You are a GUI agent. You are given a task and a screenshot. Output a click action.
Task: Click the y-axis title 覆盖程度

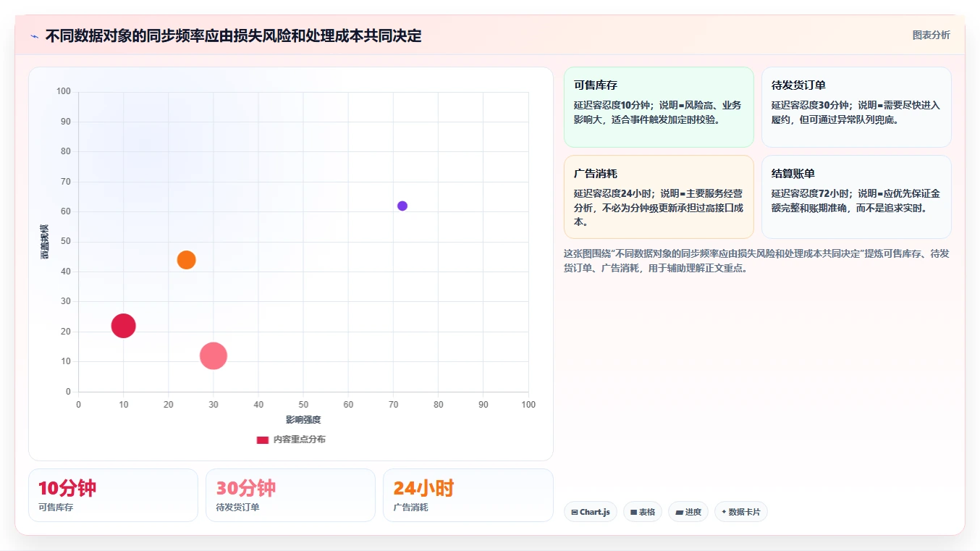[x=45, y=242]
